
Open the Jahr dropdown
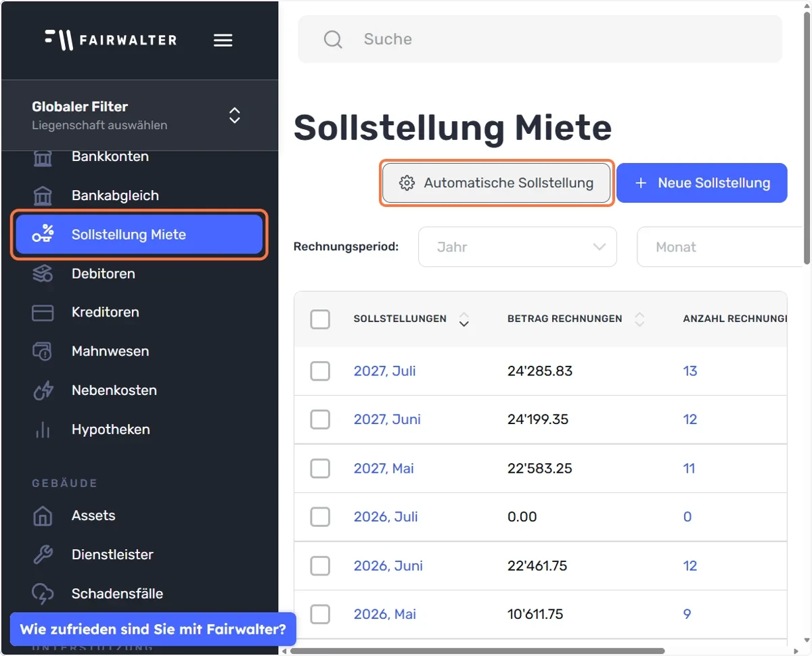518,247
